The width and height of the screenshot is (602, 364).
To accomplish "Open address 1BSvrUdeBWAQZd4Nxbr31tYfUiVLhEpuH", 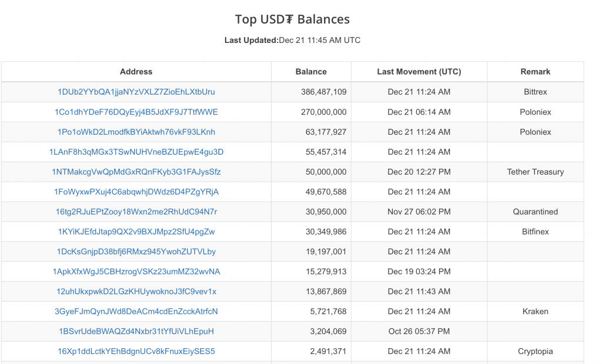I will tap(136, 332).
